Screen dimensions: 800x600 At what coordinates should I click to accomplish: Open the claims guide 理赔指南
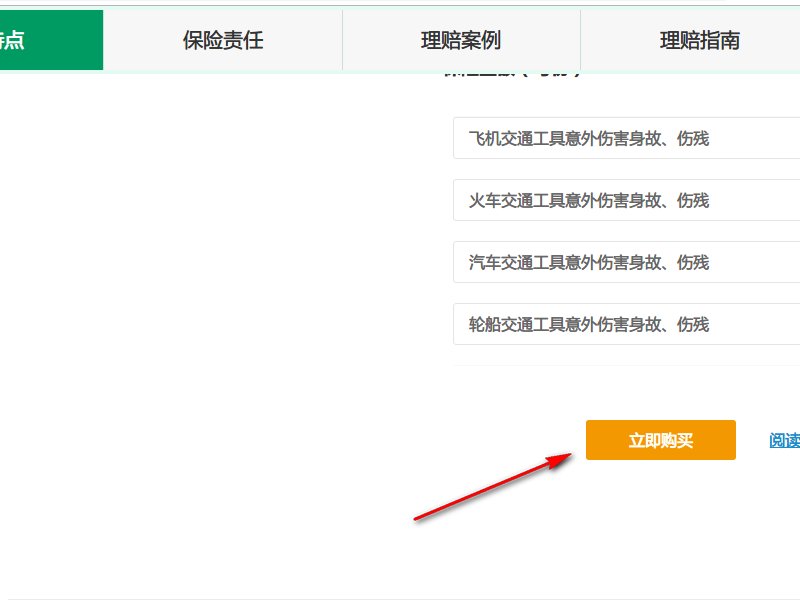coord(699,40)
